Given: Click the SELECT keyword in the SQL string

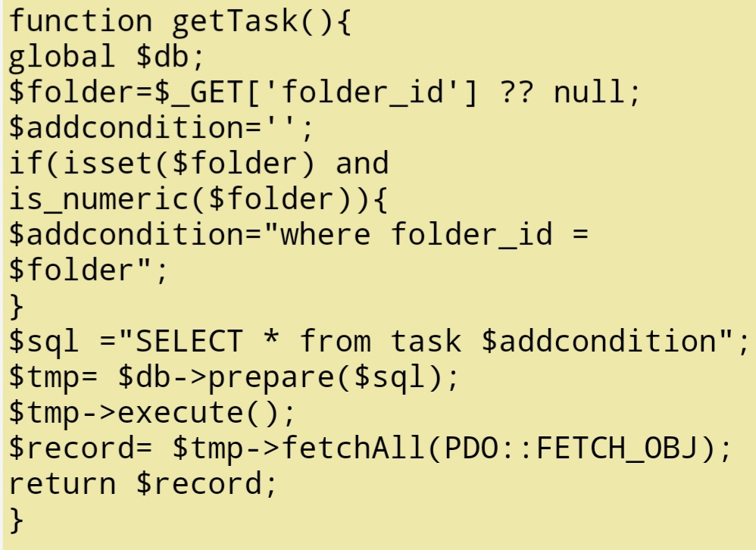Looking at the screenshot, I should [189, 341].
